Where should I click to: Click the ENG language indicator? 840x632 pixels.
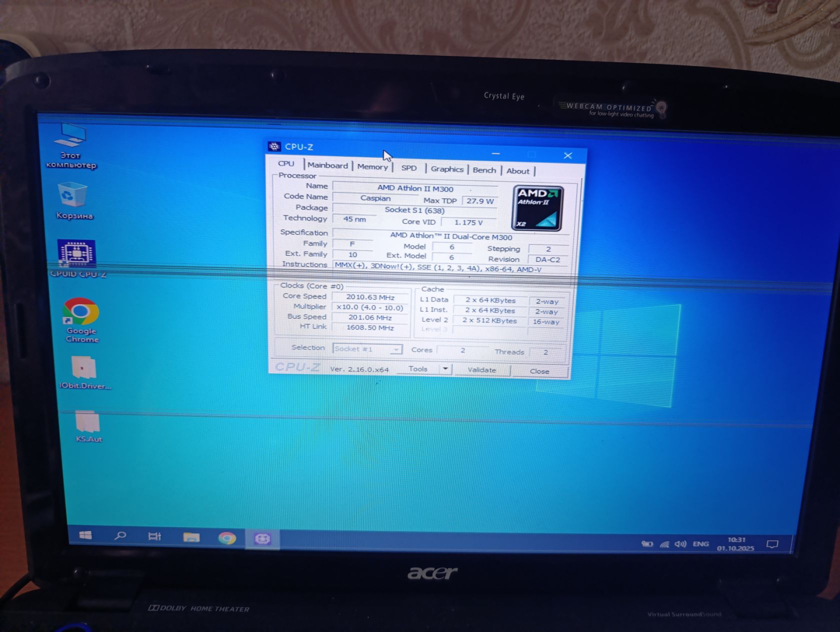pos(700,544)
